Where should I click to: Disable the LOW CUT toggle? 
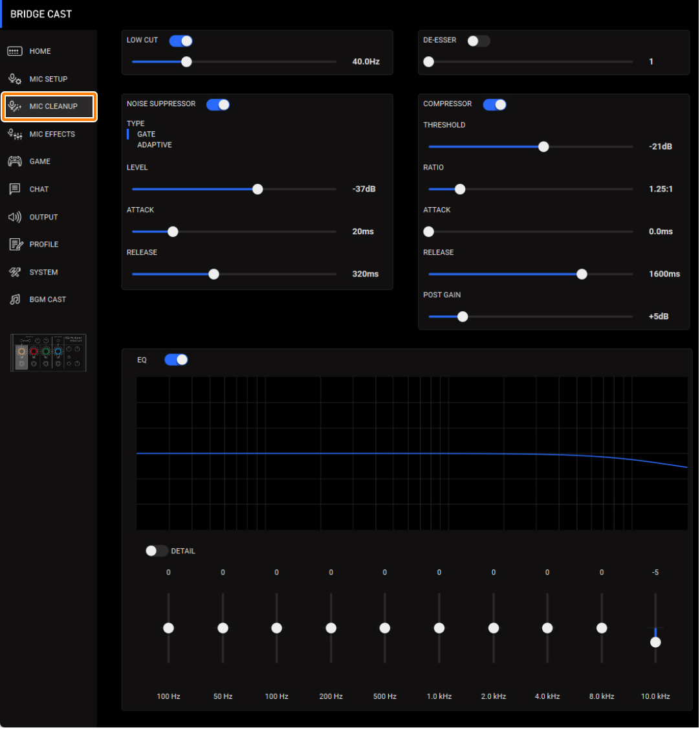coord(181,41)
